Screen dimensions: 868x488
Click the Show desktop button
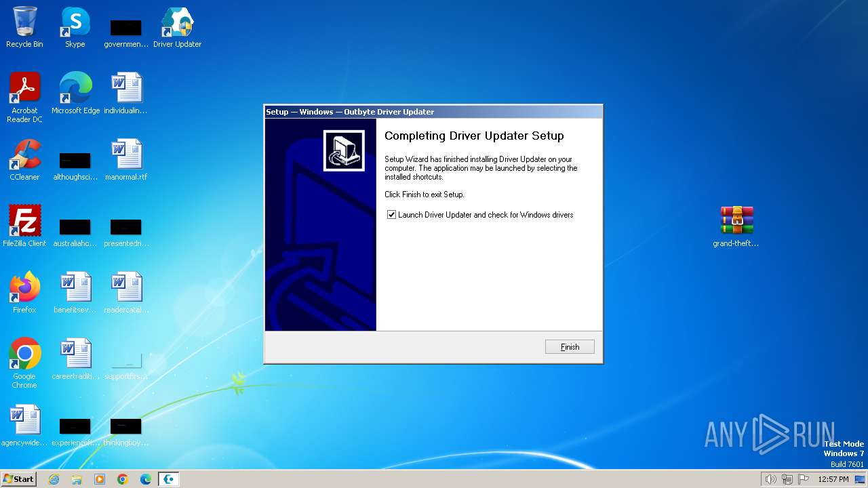click(861, 479)
